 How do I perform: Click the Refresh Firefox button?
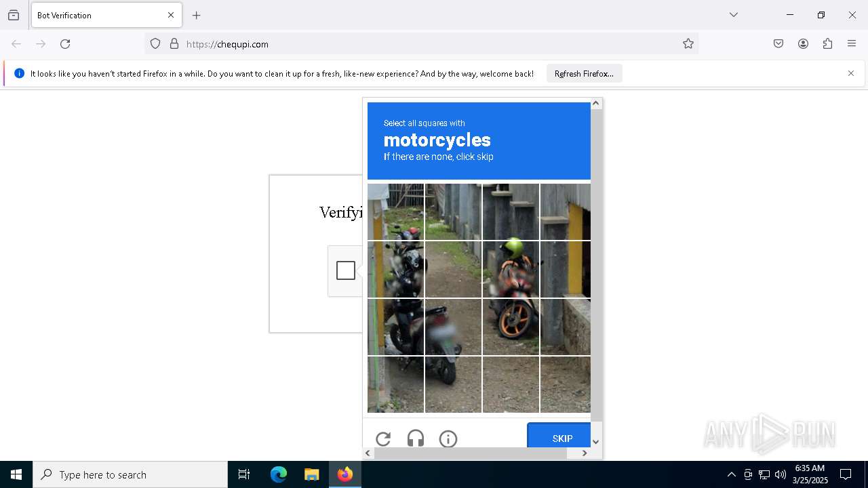tap(584, 73)
